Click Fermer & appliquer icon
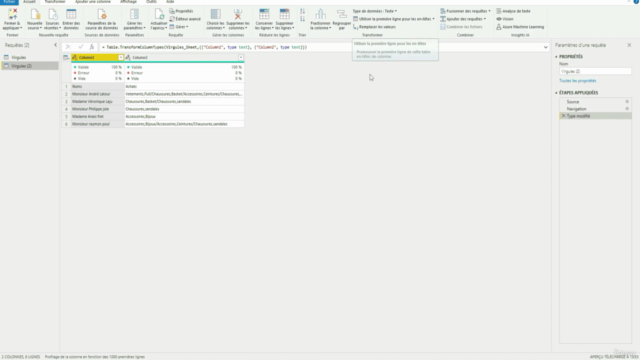Viewport: 640px width, 360px height. coord(12,14)
